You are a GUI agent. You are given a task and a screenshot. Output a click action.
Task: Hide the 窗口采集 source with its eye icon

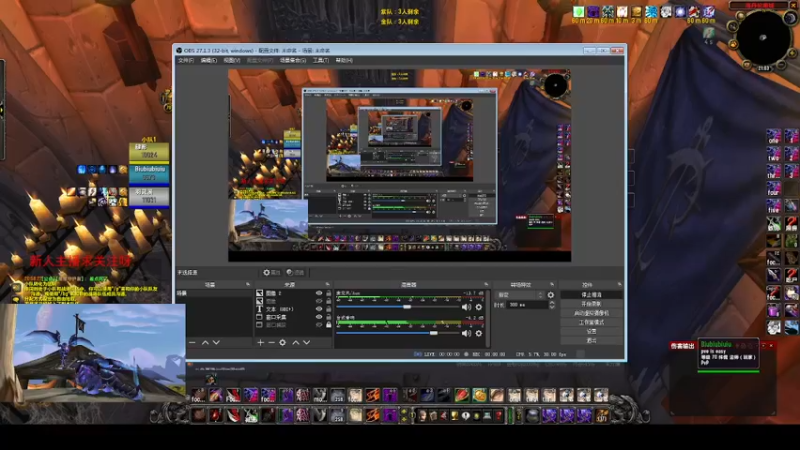319,317
